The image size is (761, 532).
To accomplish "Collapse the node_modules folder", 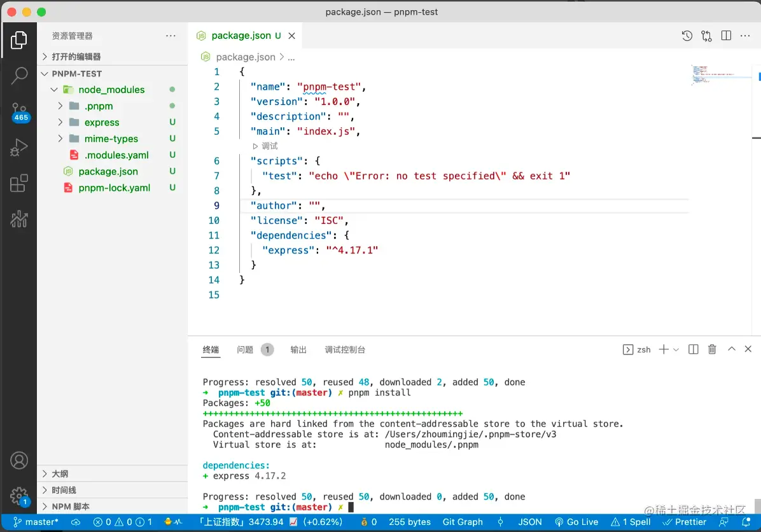I will (x=111, y=89).
